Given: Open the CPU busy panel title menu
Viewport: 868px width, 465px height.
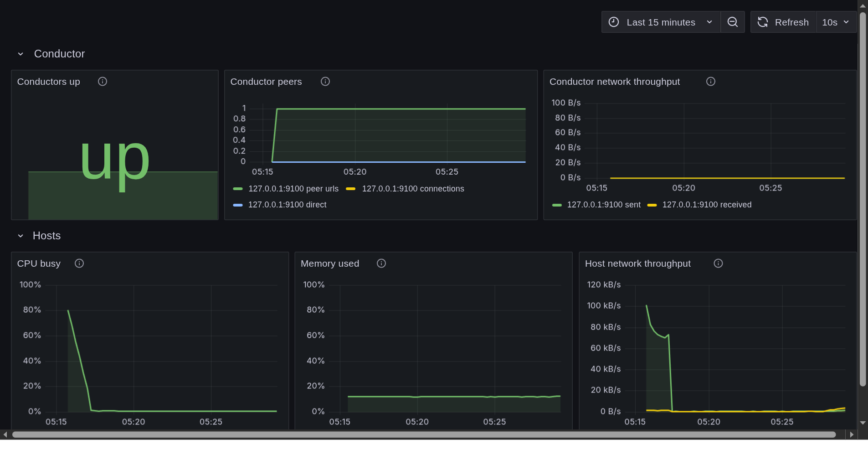Looking at the screenshot, I should [x=39, y=263].
